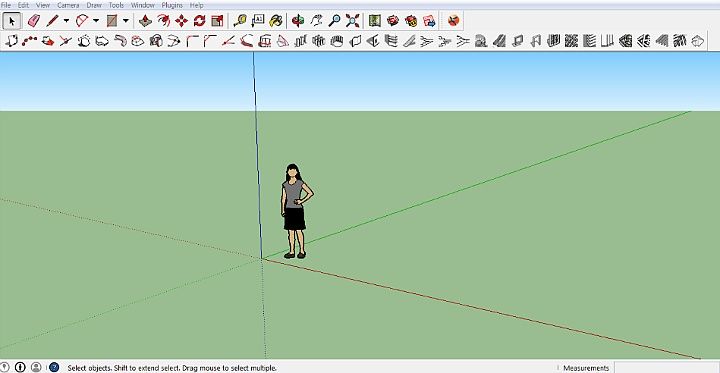Select the Tape Measure tool
720x373 pixels.
(240, 21)
